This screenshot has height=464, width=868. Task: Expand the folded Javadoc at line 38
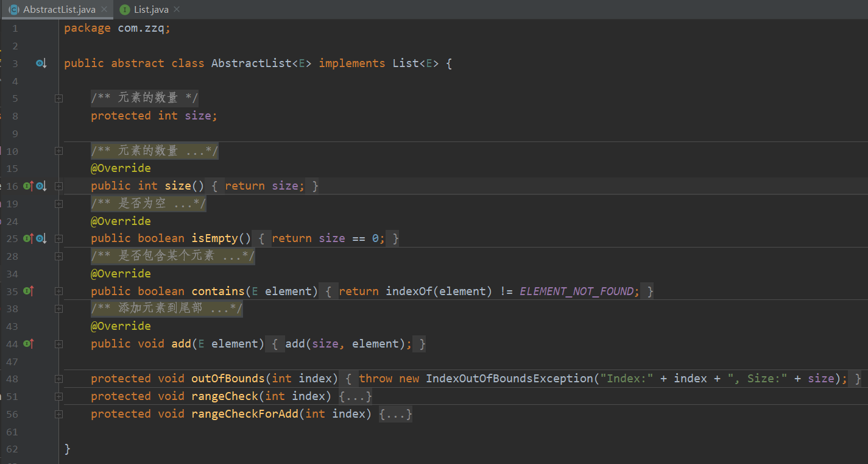point(58,309)
